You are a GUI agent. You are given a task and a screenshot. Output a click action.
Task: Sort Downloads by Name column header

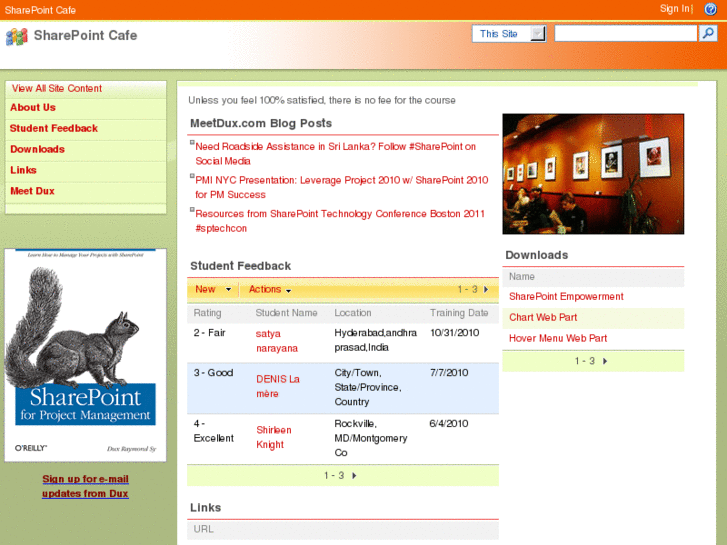point(522,276)
